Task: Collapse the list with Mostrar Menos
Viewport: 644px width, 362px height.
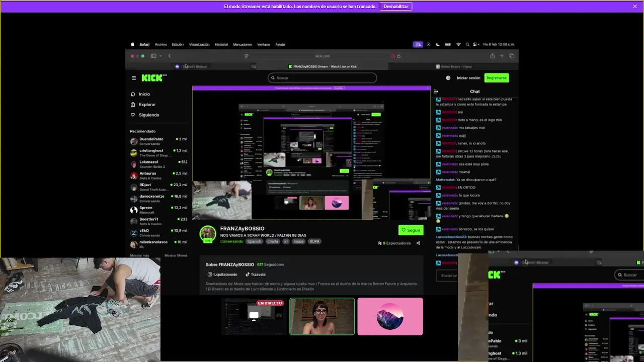Action: point(176,255)
